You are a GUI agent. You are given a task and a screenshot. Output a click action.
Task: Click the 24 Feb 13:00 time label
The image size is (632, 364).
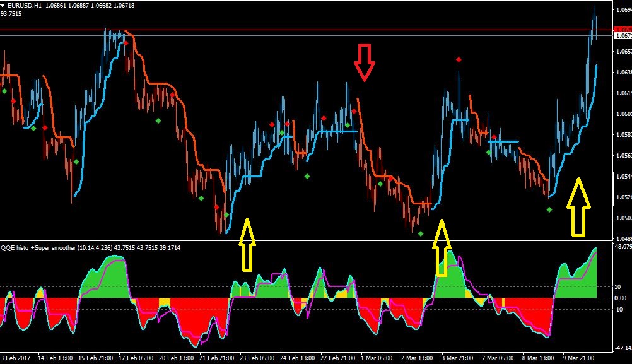coord(297,358)
